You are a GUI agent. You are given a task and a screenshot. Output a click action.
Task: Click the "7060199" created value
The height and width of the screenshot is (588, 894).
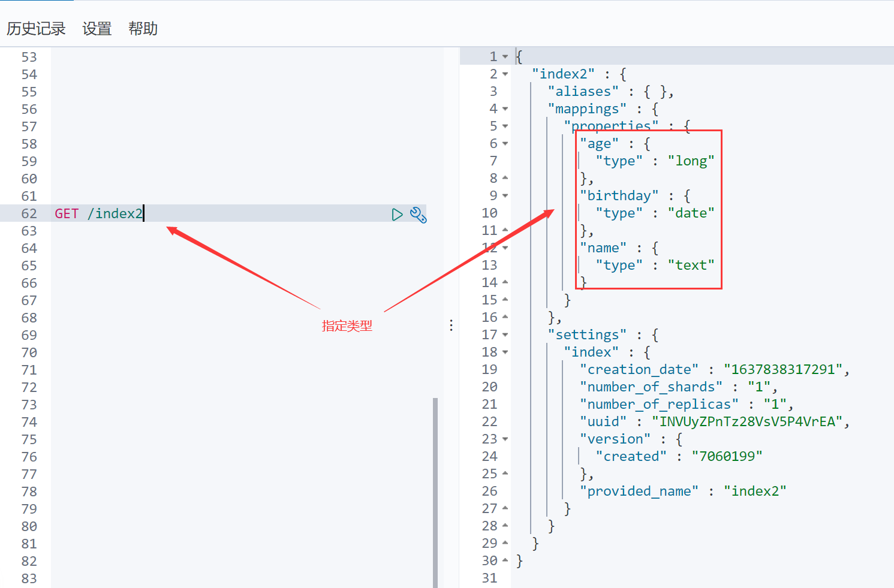[727, 457]
